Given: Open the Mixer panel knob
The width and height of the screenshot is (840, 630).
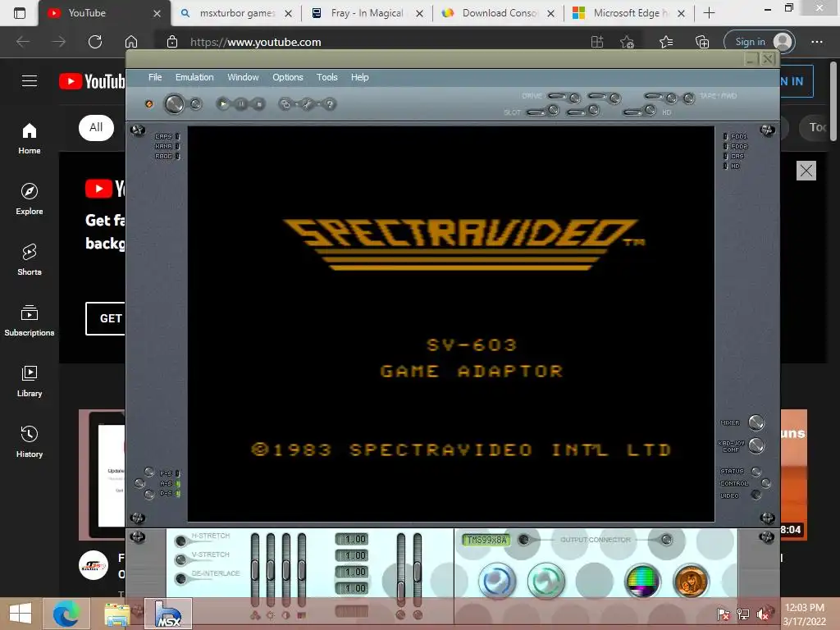Looking at the screenshot, I should coord(756,422).
